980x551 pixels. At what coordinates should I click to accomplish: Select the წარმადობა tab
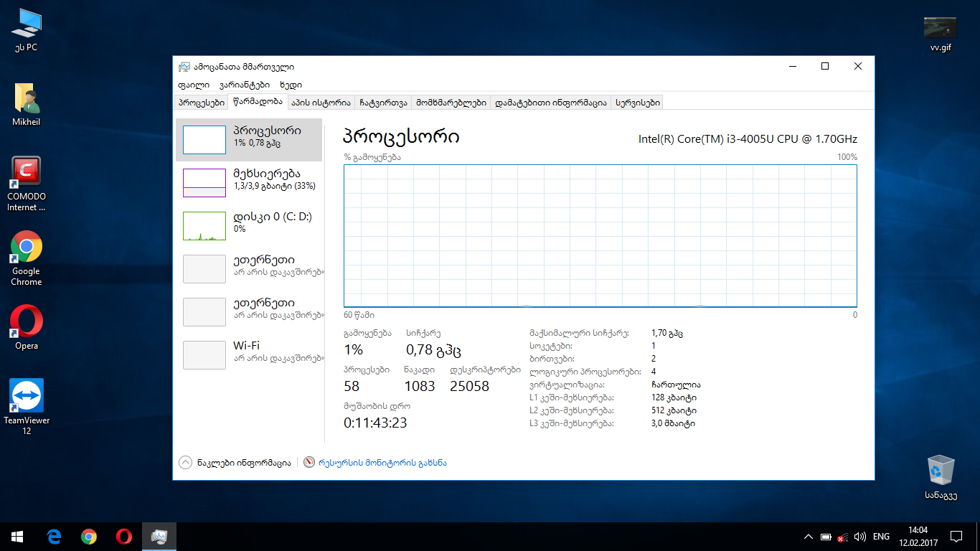[258, 102]
